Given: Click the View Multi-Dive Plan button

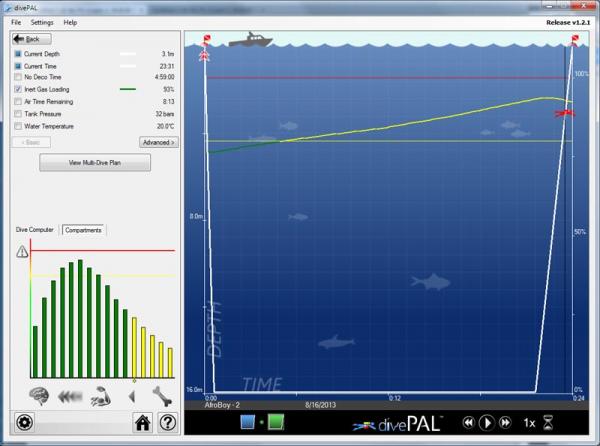Looking at the screenshot, I should [x=95, y=163].
